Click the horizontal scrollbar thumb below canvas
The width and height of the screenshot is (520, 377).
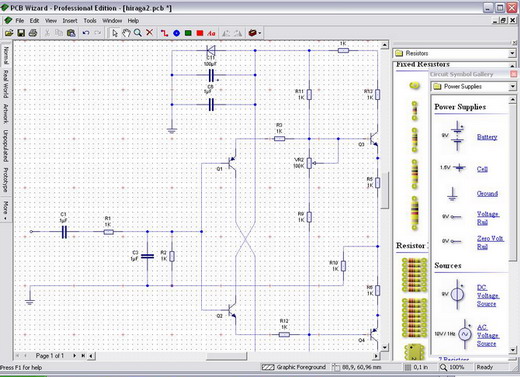coord(226,356)
